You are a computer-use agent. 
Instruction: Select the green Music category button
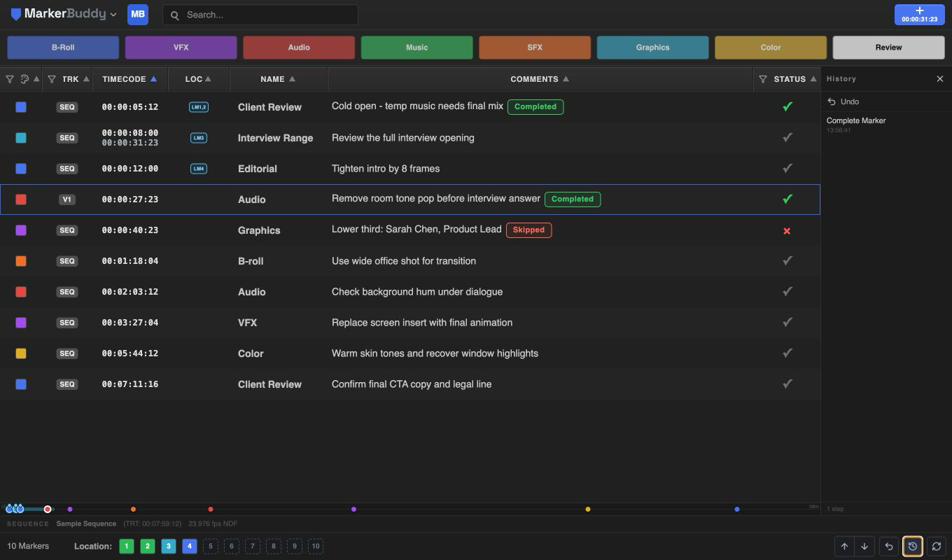[416, 48]
